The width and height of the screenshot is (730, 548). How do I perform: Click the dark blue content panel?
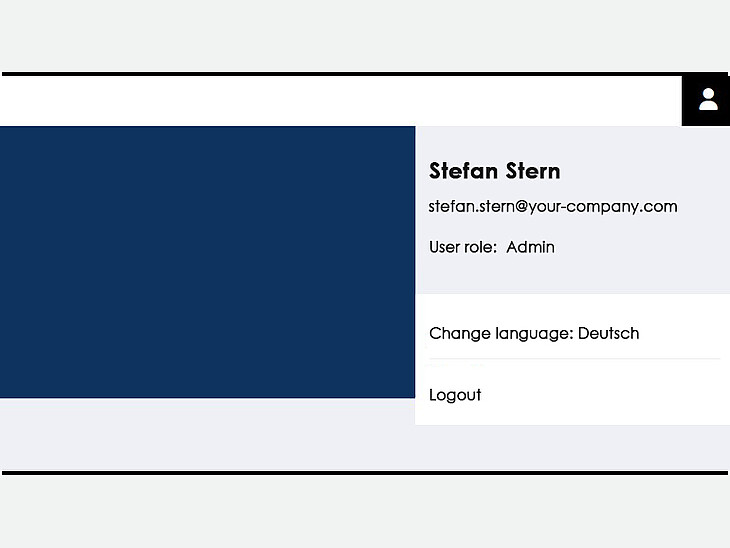coord(207,262)
